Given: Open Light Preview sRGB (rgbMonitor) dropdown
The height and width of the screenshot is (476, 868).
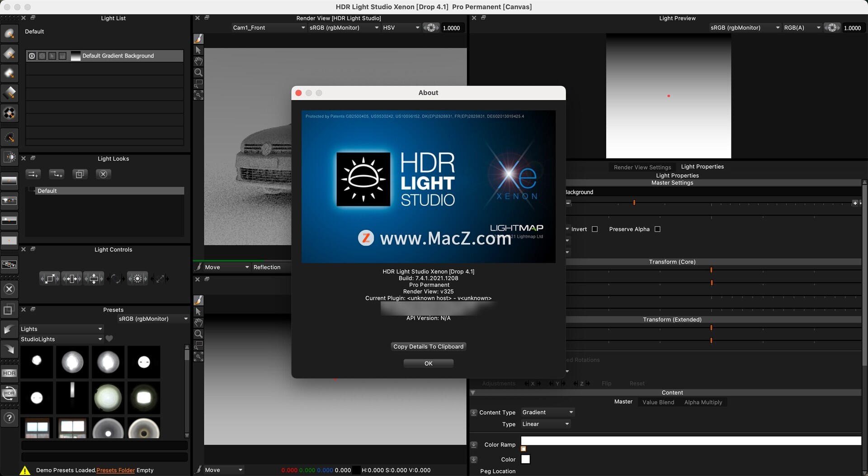Looking at the screenshot, I should click(x=745, y=28).
